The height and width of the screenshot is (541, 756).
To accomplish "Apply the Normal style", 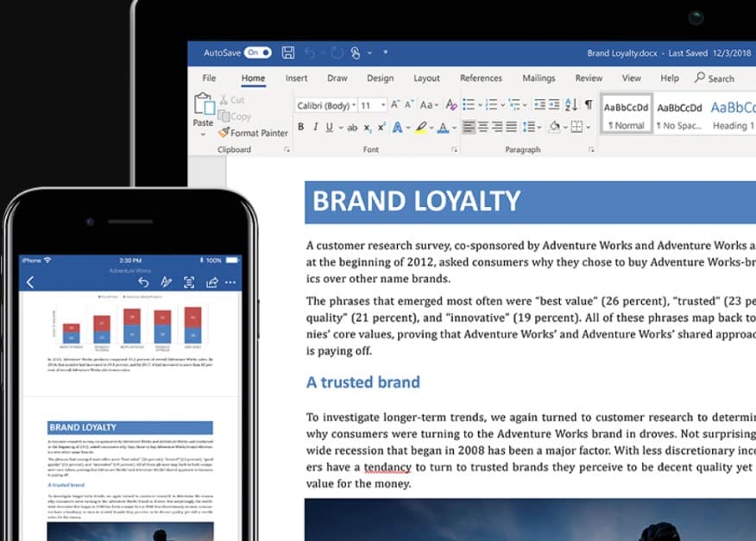I will 627,114.
